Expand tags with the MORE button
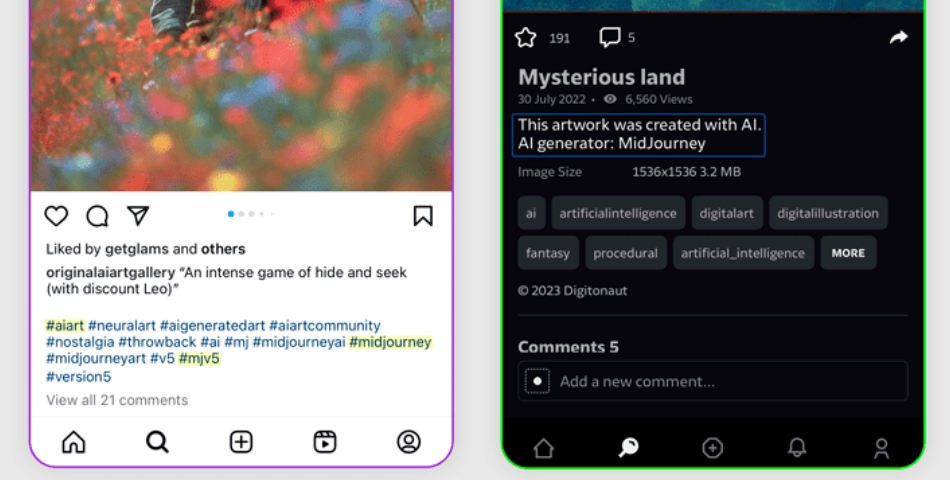950x480 pixels. 848,253
